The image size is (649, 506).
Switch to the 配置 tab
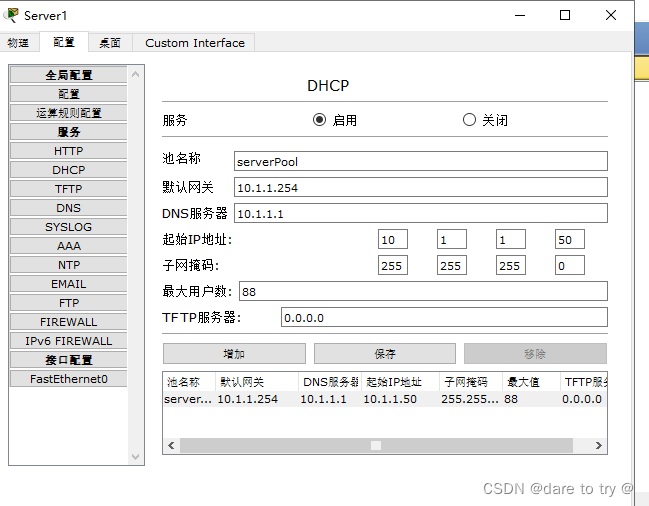(64, 42)
